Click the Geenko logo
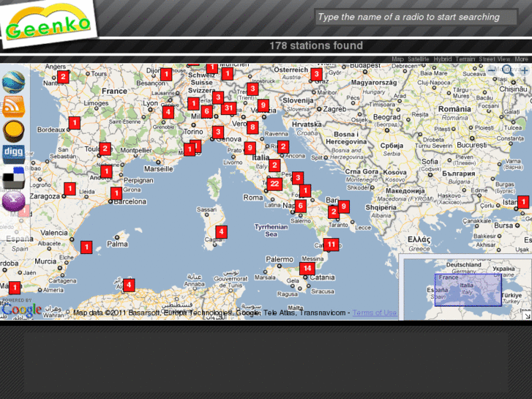This screenshot has height=399, width=532. pos(48,23)
